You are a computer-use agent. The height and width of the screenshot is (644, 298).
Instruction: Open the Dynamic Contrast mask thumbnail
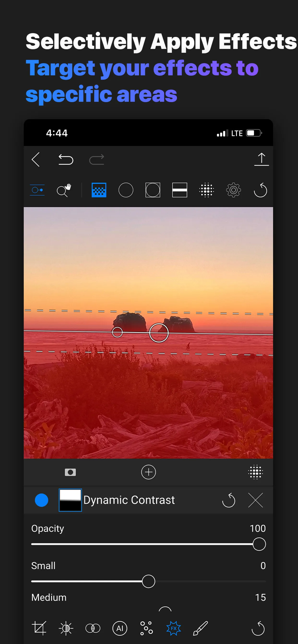coord(70,500)
